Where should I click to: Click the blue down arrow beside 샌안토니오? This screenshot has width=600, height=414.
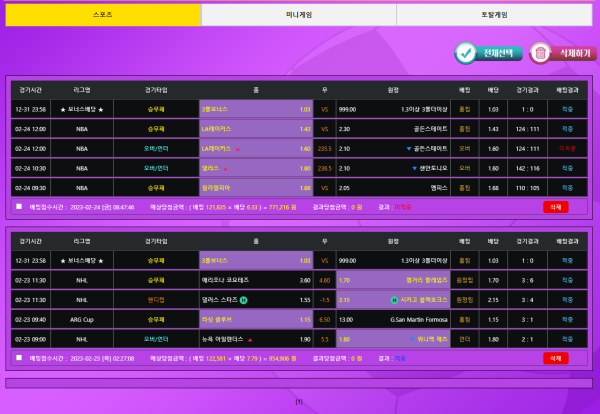(x=415, y=168)
